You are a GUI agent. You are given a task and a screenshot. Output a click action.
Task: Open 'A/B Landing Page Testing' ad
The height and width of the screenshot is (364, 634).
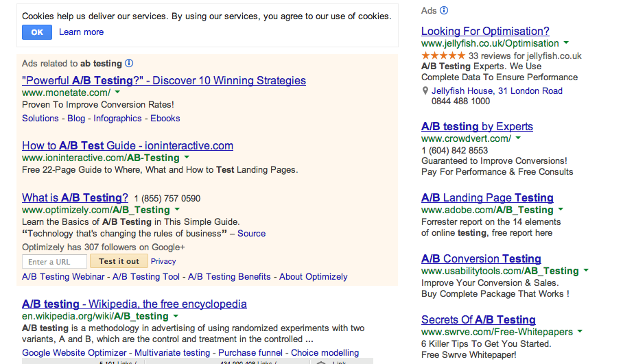click(487, 198)
